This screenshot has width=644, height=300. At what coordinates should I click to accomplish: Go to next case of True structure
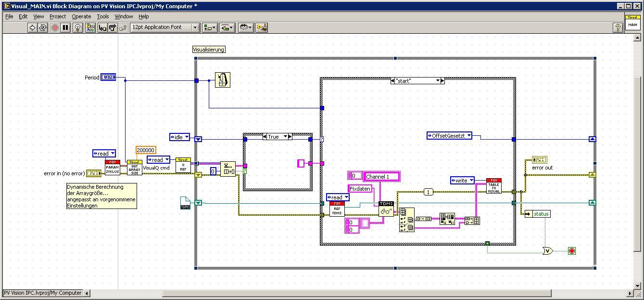pyautogui.click(x=290, y=137)
